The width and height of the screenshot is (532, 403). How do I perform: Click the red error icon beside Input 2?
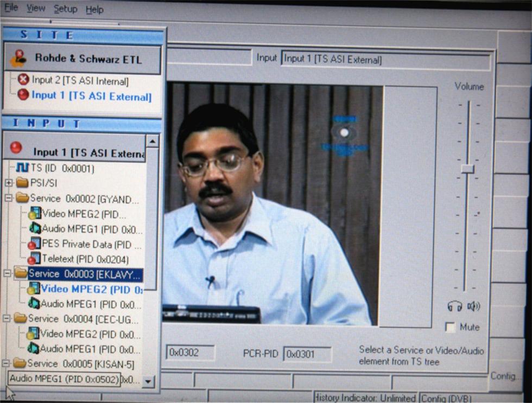tap(23, 81)
